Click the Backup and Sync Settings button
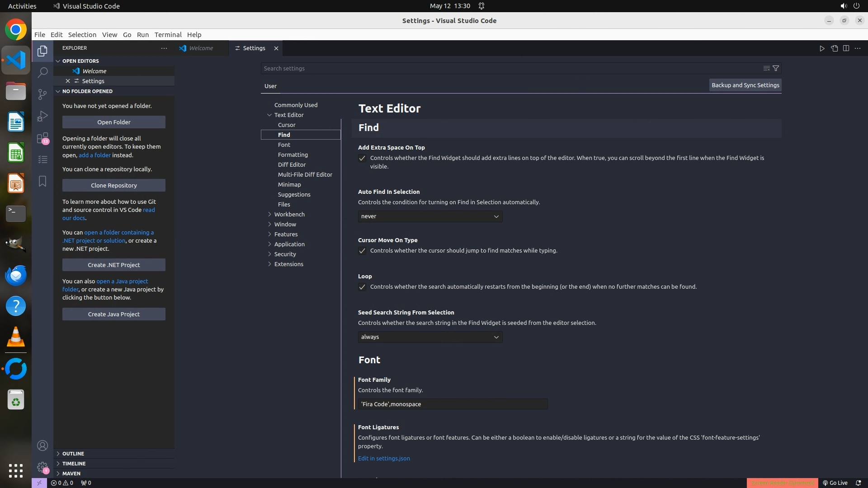 pos(745,85)
